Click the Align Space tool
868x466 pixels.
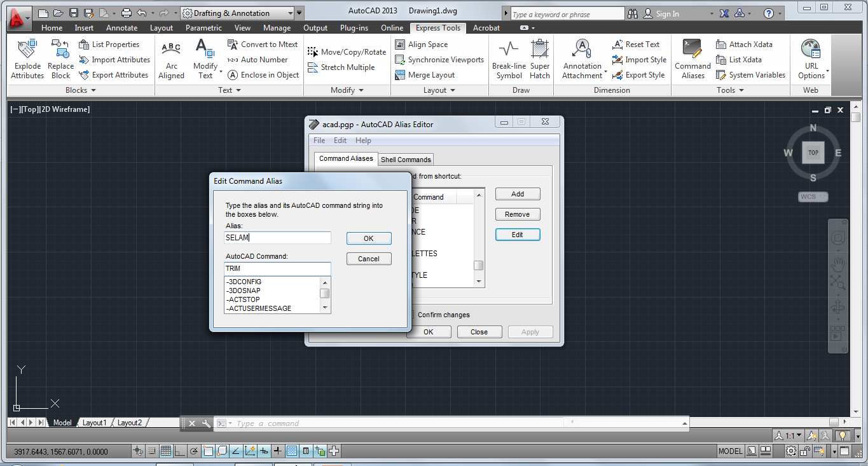421,45
